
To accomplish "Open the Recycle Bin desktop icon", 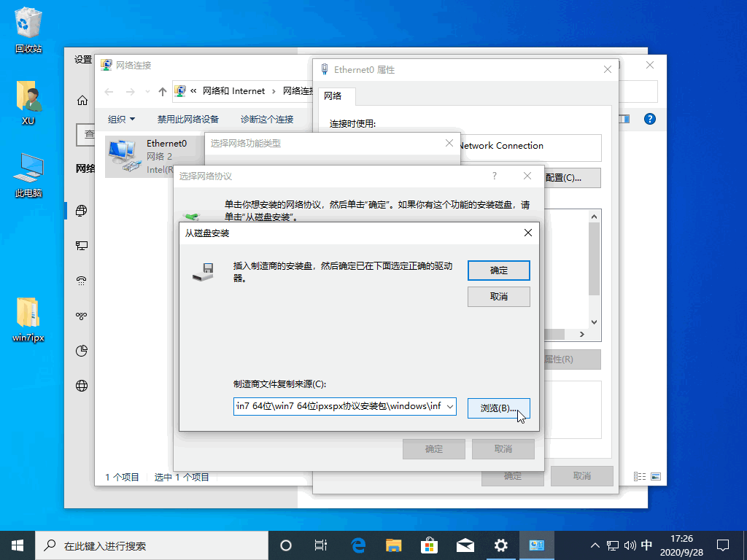I will 28,29.
